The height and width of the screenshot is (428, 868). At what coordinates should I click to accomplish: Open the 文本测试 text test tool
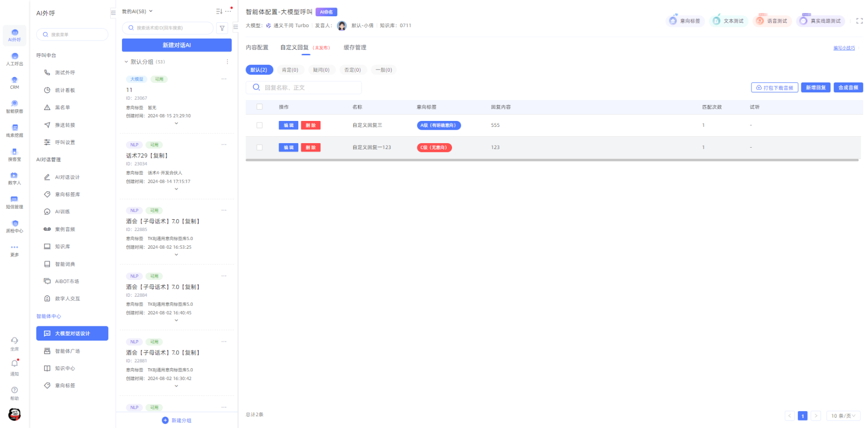[x=729, y=21]
